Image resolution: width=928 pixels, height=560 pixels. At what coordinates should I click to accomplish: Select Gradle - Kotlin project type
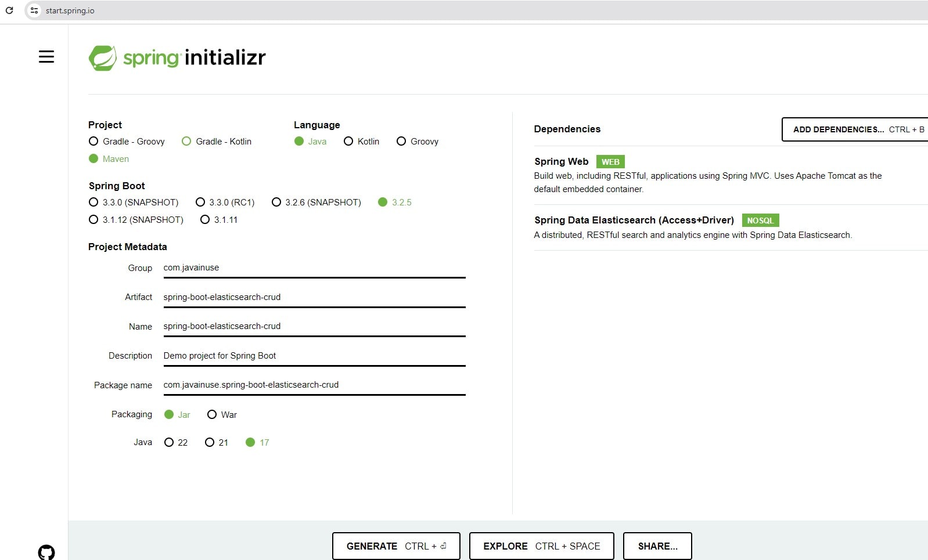point(217,142)
